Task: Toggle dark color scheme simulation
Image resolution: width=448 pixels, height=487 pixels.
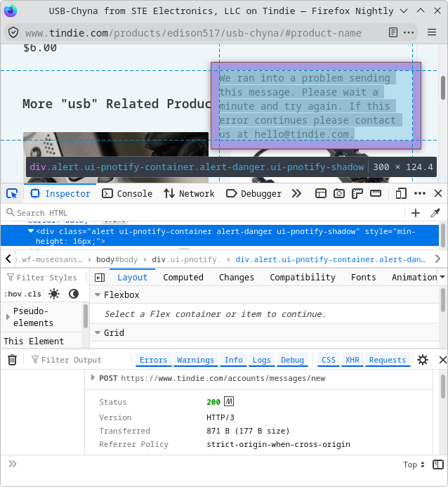Action: pos(74,294)
